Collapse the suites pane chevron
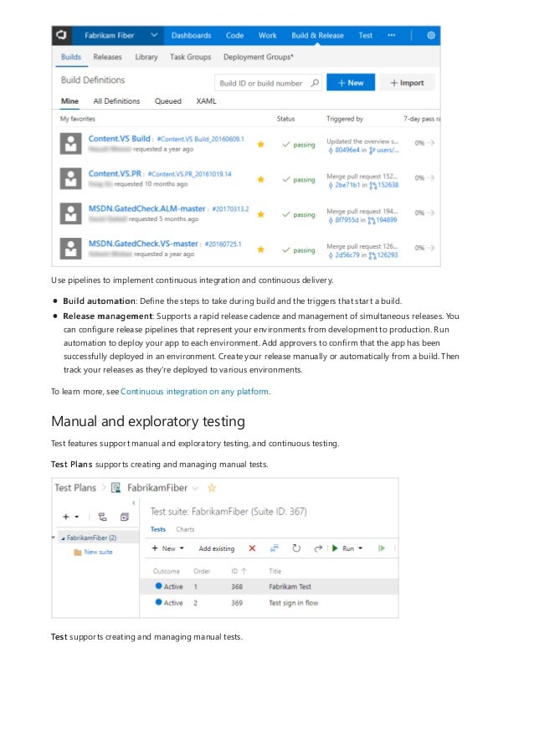Screen dimensions: 534x756 click(134, 503)
